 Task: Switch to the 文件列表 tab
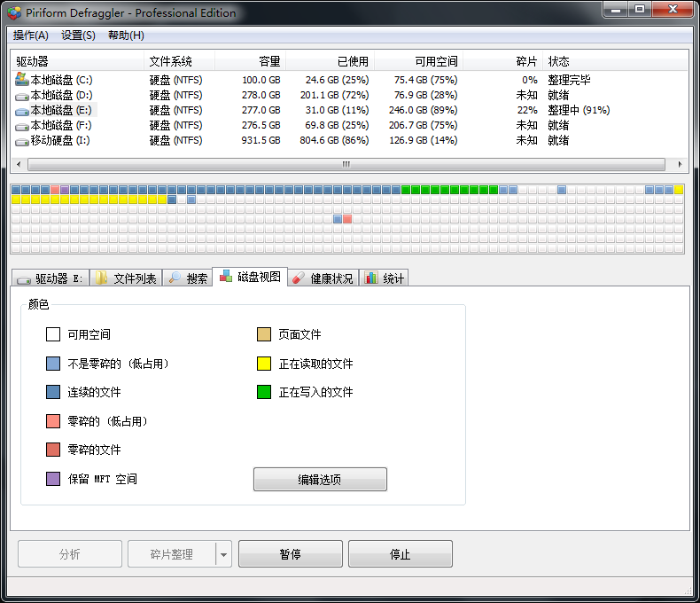126,278
